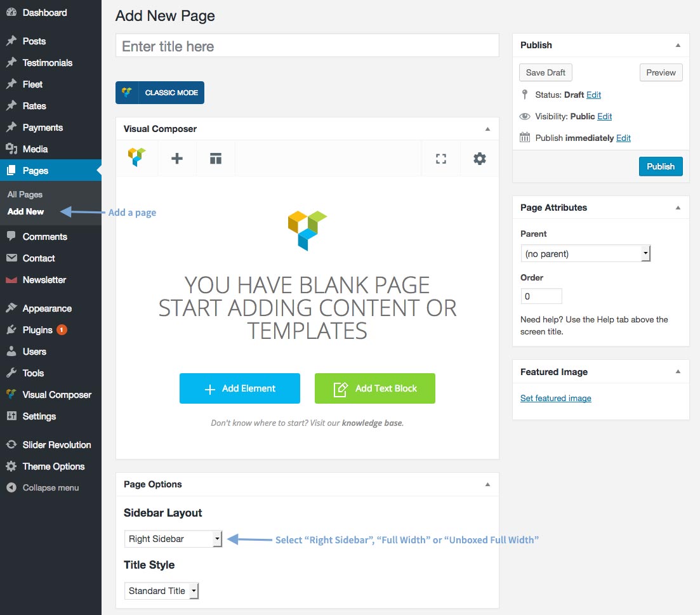The width and height of the screenshot is (700, 615).
Task: Click the Set featured image link
Action: click(x=556, y=398)
